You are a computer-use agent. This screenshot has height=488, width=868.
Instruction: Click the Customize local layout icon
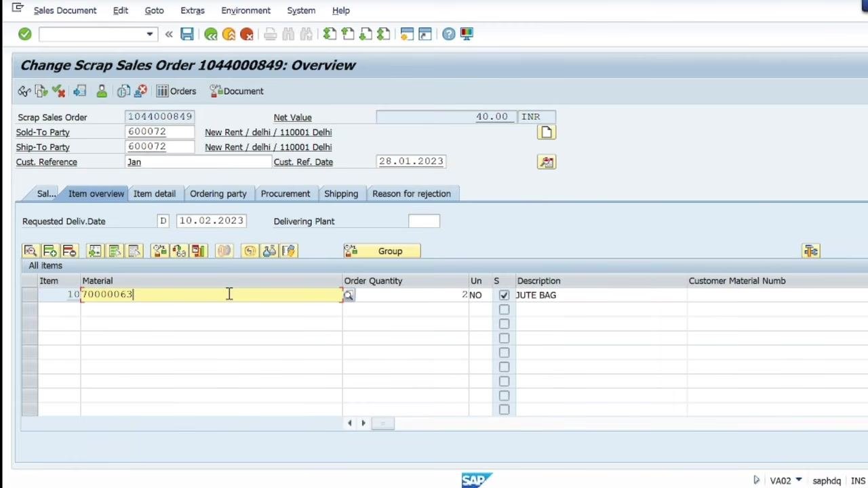[467, 34]
